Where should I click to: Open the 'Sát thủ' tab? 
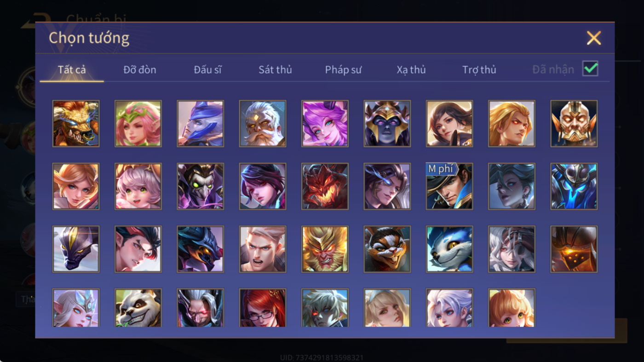tap(275, 70)
